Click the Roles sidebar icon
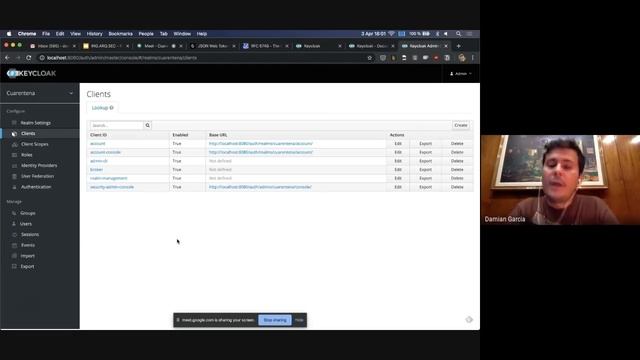640x360 pixels. click(14, 155)
